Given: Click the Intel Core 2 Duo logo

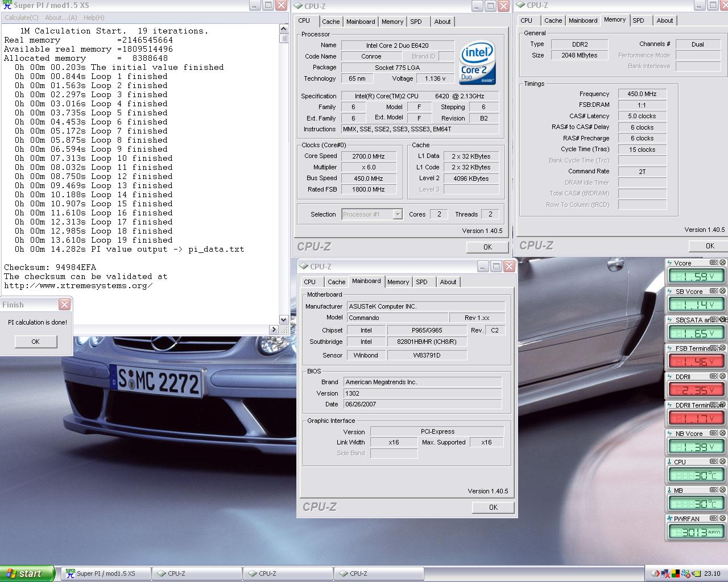Looking at the screenshot, I should pyautogui.click(x=478, y=62).
